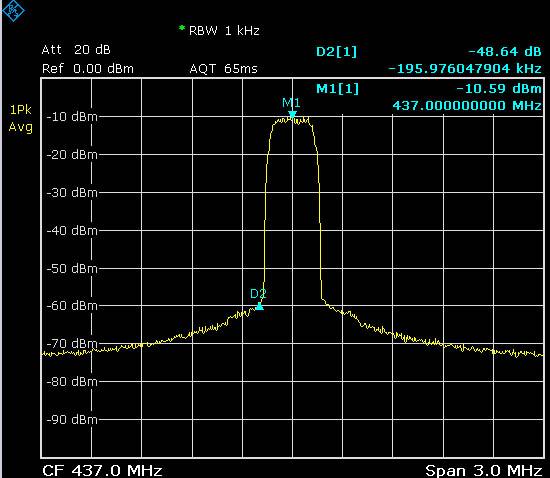Click the 437.000000000 MHz marker frequency
This screenshot has height=478, width=550.
pos(467,105)
